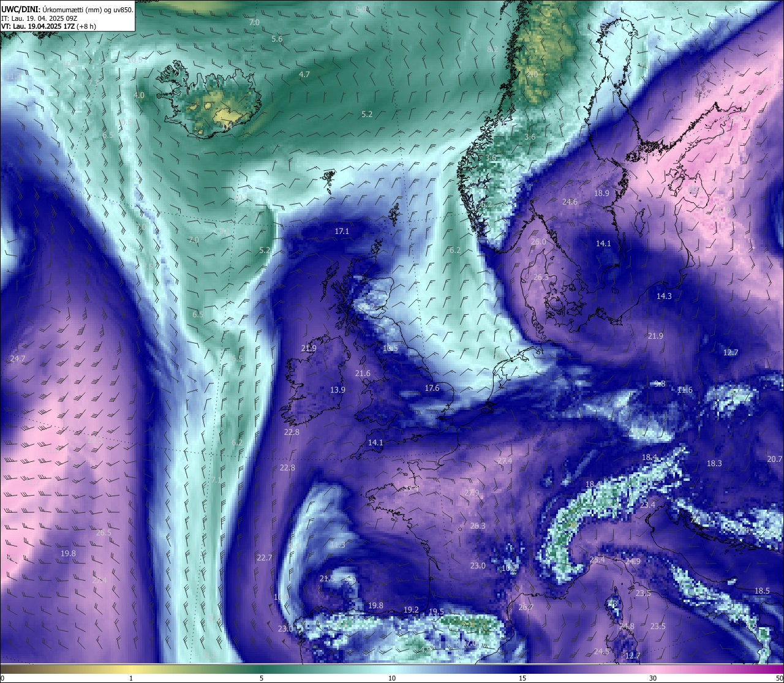Image resolution: width=784 pixels, height=683 pixels.
Task: Click the 19.2 value over northern Spain
Action: click(411, 609)
